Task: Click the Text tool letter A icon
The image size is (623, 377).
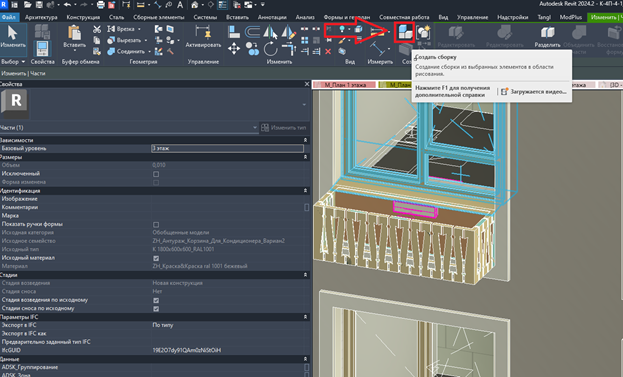Action: tap(180, 5)
